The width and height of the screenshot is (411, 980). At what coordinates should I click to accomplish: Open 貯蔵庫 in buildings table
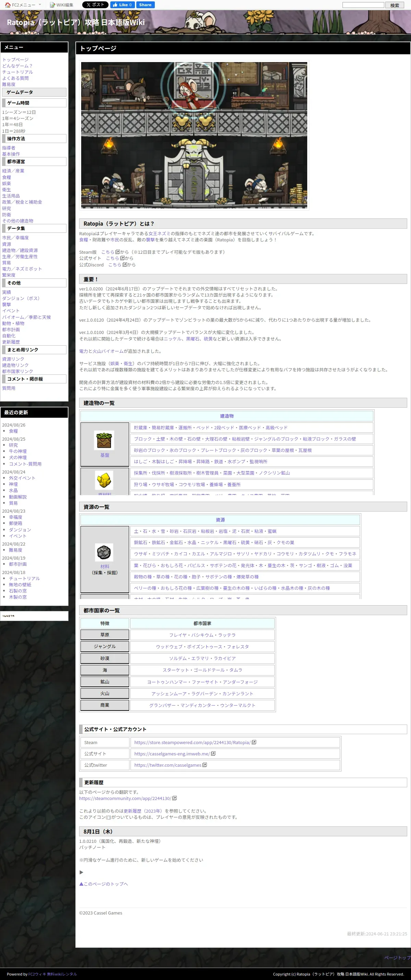(140, 428)
